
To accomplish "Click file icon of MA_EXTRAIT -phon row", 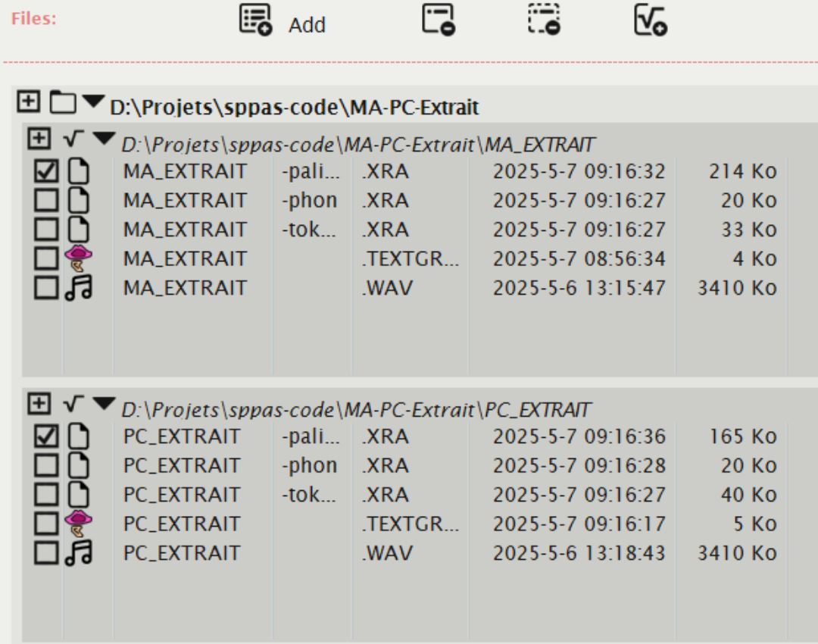I will (x=79, y=201).
